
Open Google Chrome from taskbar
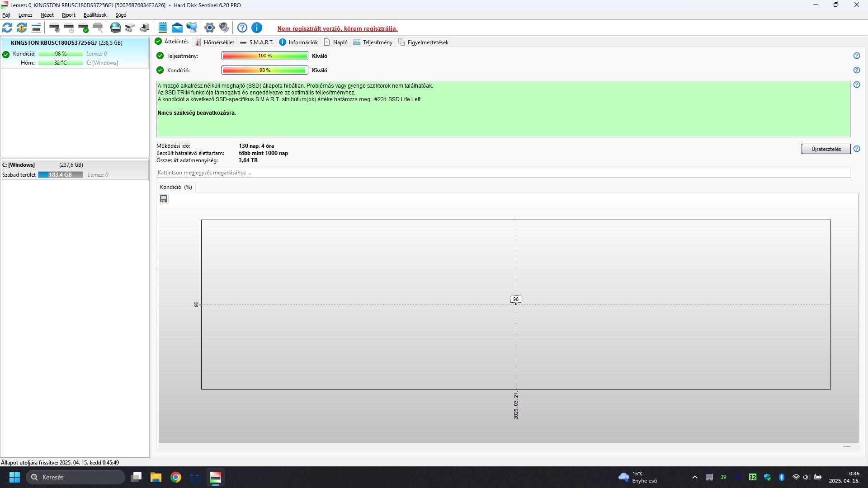176,477
